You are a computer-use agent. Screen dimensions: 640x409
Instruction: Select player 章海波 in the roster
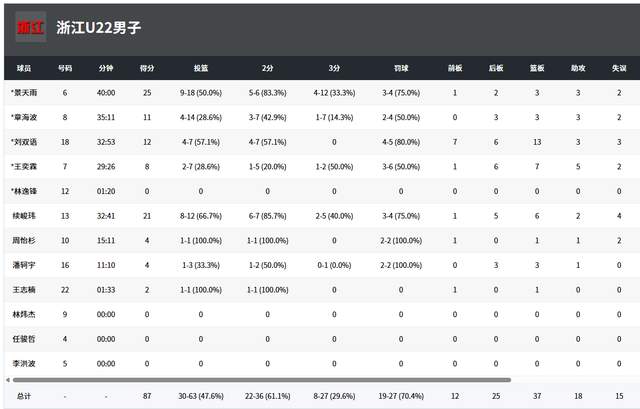24,117
